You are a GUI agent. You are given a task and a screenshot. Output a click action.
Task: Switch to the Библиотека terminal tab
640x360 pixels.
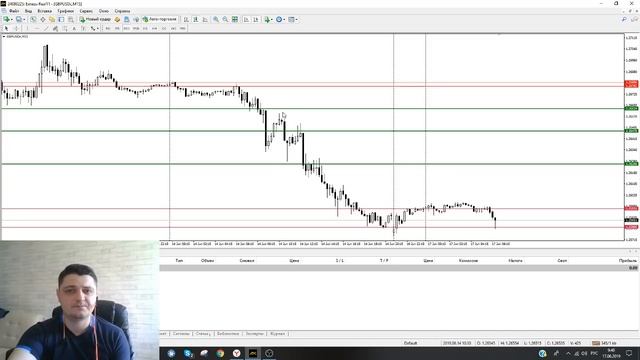228,333
